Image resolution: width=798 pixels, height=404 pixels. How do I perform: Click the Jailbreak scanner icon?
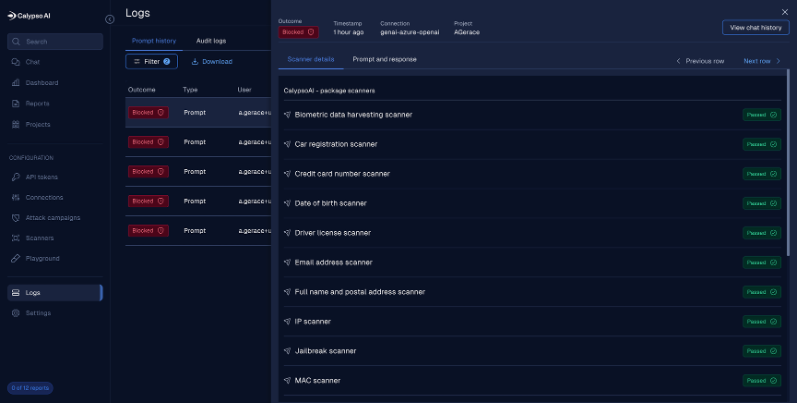(288, 351)
